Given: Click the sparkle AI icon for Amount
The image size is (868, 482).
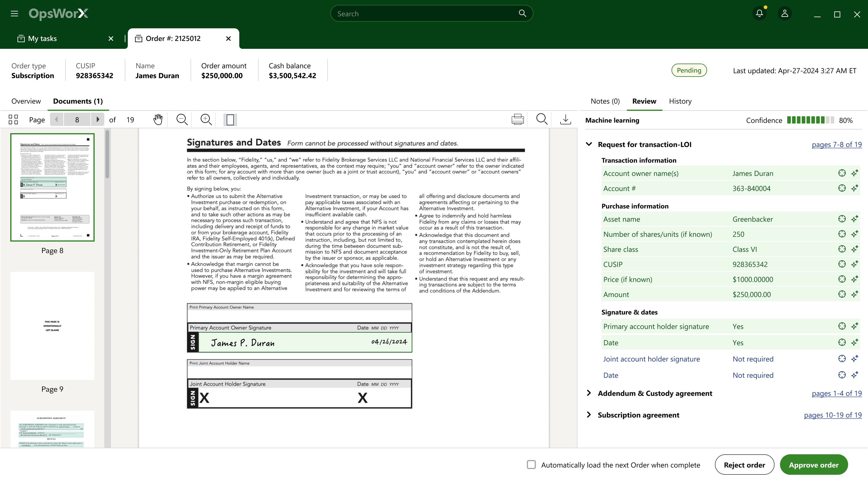Looking at the screenshot, I should point(854,294).
